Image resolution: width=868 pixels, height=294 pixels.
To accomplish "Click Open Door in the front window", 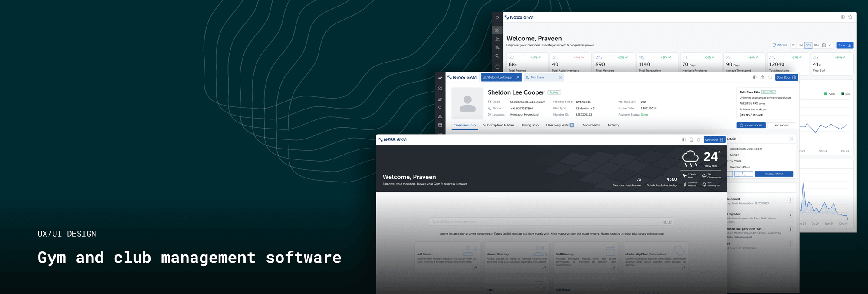I will click(714, 139).
